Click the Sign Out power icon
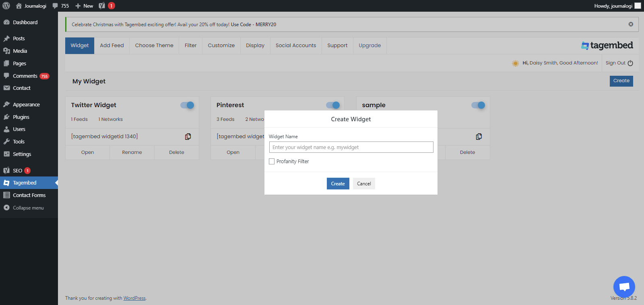Image resolution: width=644 pixels, height=305 pixels. [x=630, y=63]
